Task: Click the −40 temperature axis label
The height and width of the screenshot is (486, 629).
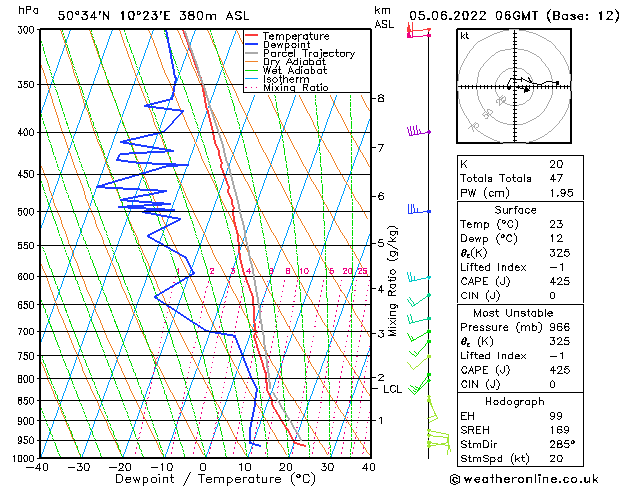Action: coord(37,467)
